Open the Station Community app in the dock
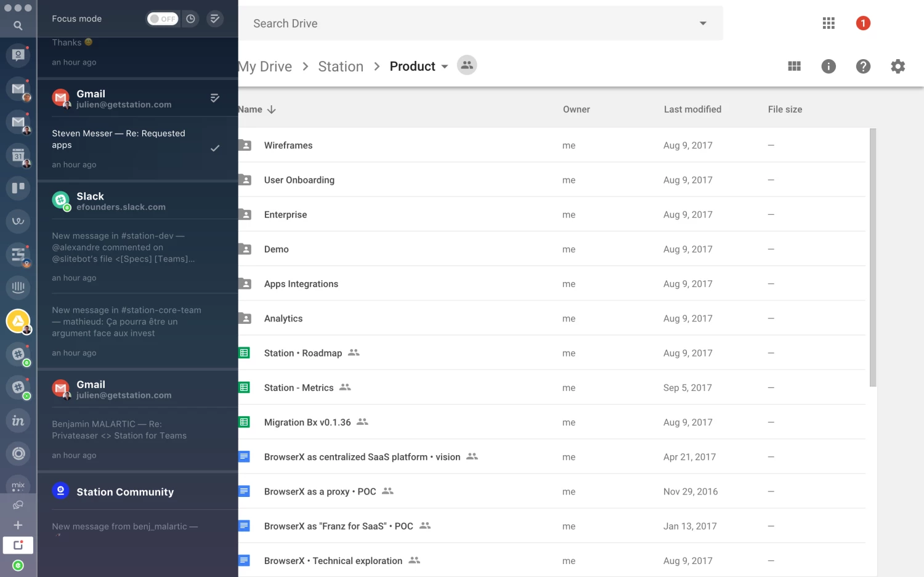924x577 pixels. 18,55
